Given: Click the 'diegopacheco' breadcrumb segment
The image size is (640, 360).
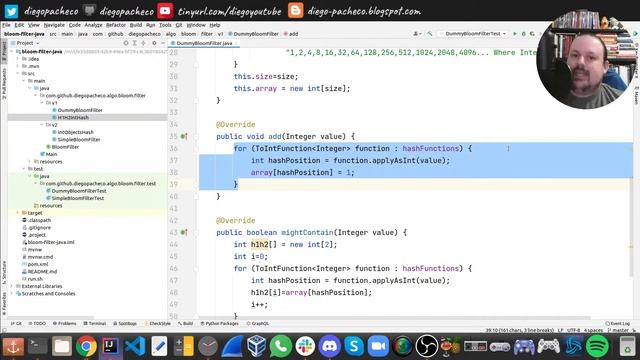Looking at the screenshot, I should (144, 34).
